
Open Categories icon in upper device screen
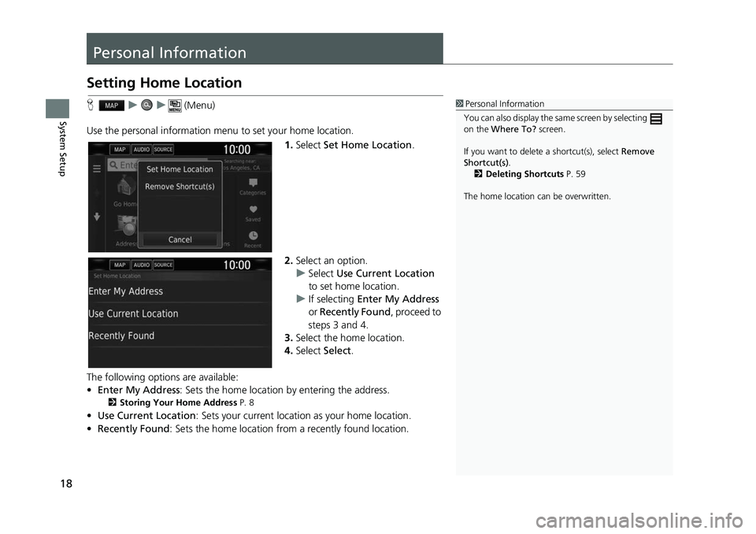253,186
